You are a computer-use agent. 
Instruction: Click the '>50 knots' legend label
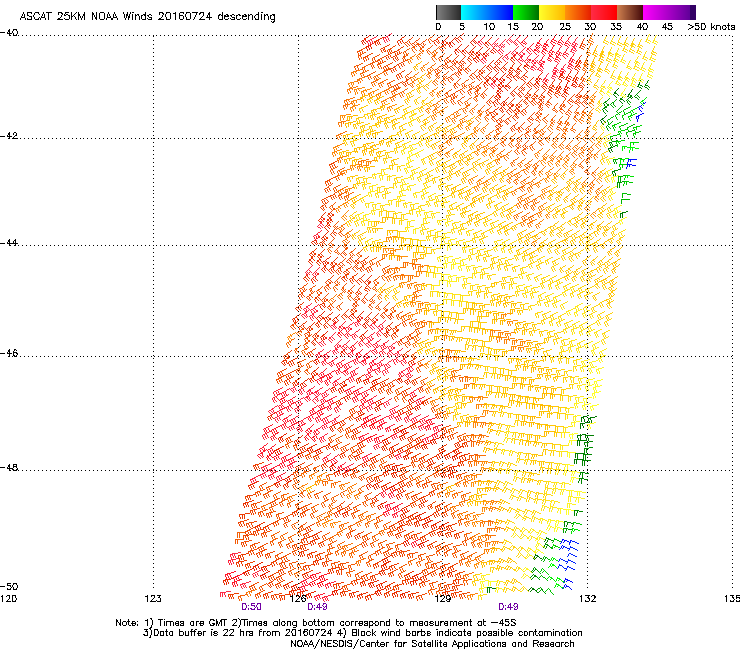(711, 27)
